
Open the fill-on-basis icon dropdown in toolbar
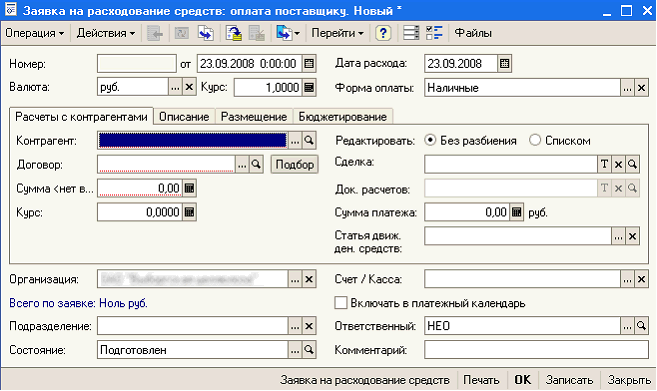288,33
